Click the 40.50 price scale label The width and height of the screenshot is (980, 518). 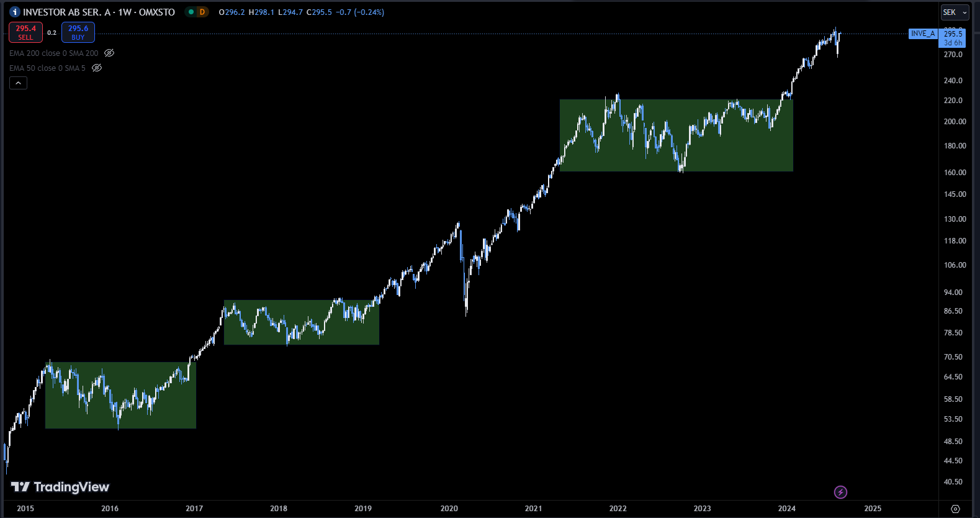[953, 482]
